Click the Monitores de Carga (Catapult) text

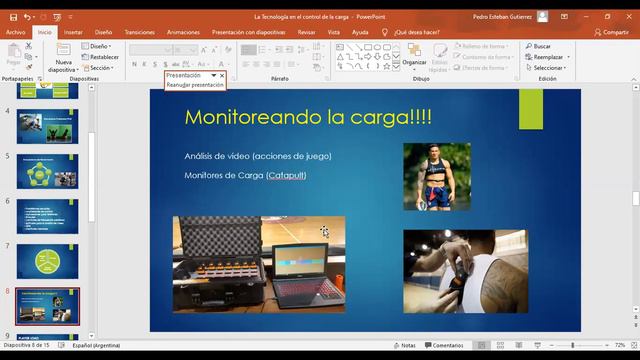click(245, 176)
